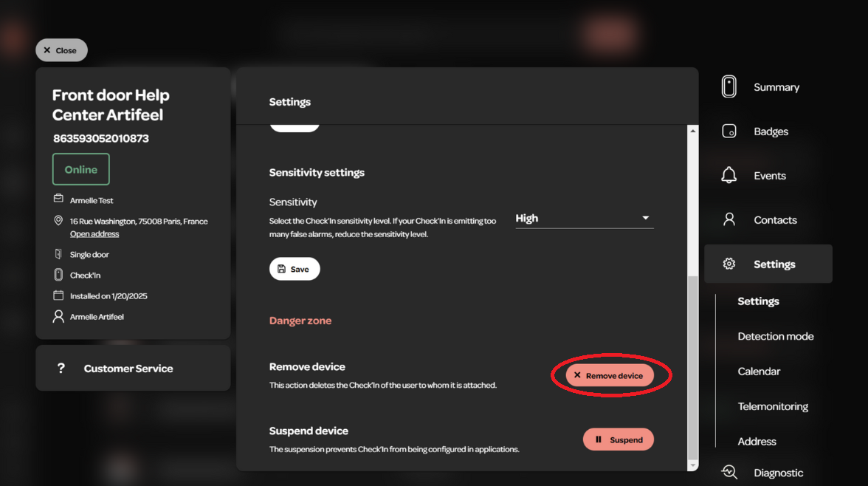Select the Badges icon in sidebar
Screen dimensions: 868x486
click(729, 131)
